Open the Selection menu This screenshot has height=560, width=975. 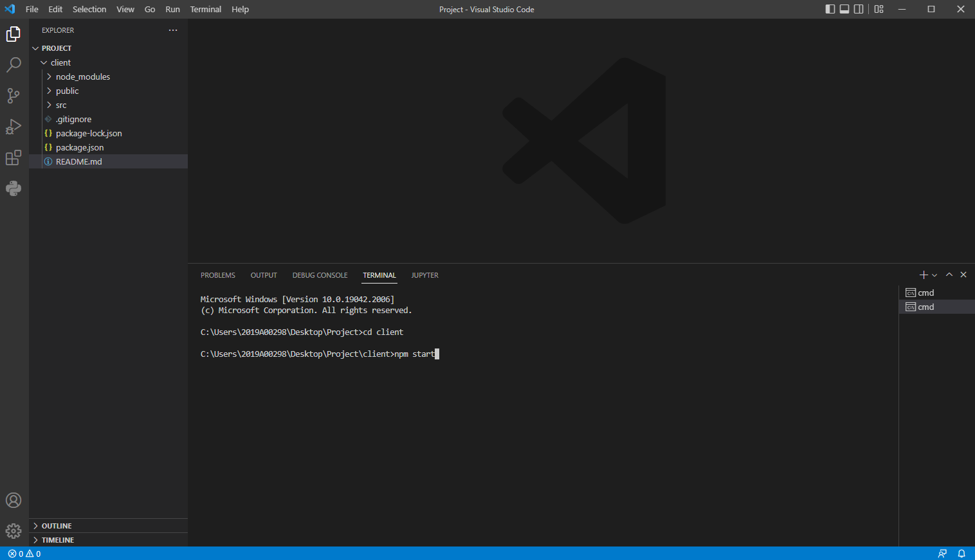[x=89, y=9]
